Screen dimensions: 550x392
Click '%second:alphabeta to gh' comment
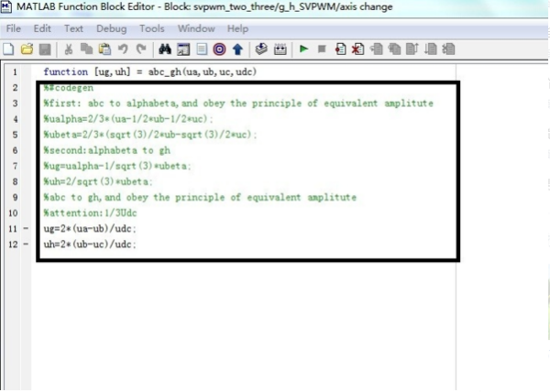pos(106,150)
